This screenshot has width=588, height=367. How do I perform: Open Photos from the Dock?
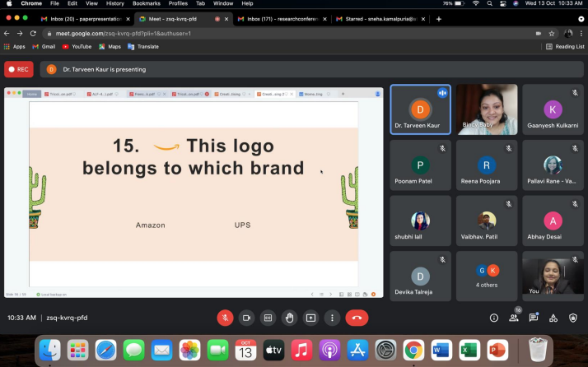(189, 350)
